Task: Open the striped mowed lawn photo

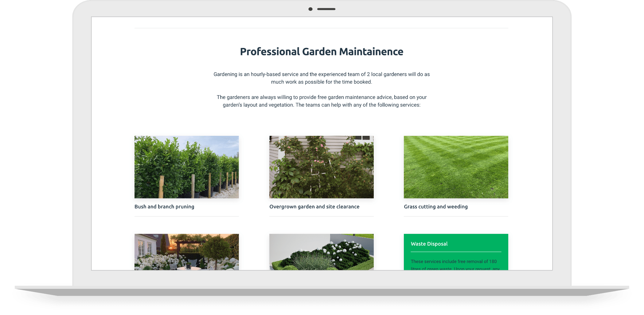Action: [x=456, y=167]
